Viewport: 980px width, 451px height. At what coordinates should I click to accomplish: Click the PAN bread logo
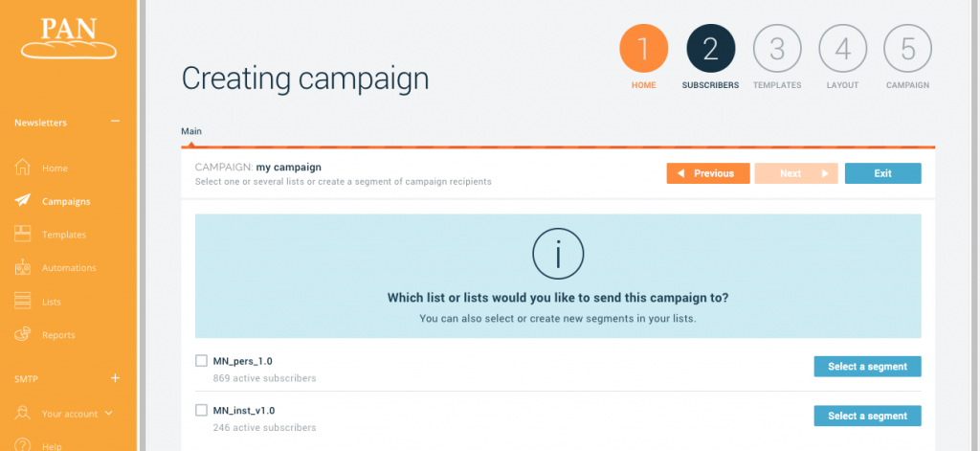coord(66,36)
